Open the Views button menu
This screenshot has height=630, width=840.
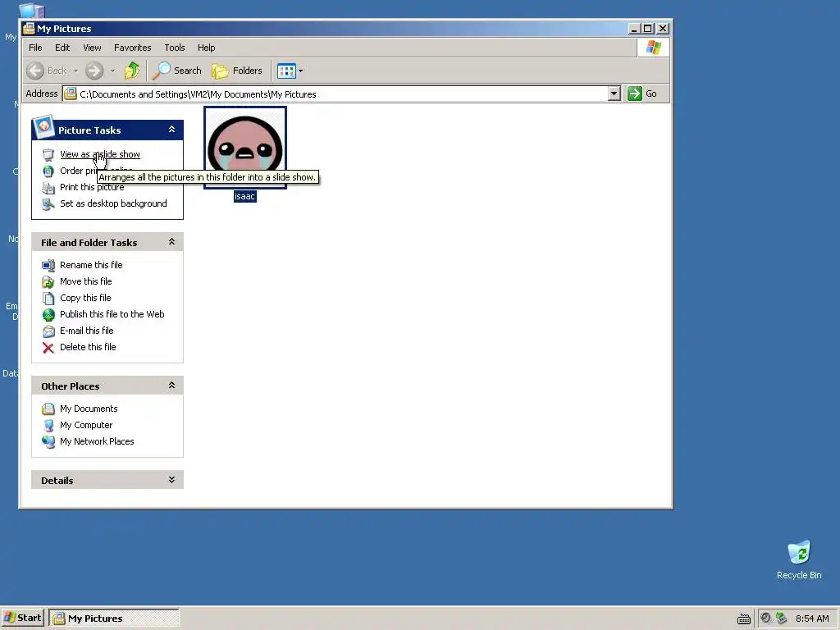290,71
